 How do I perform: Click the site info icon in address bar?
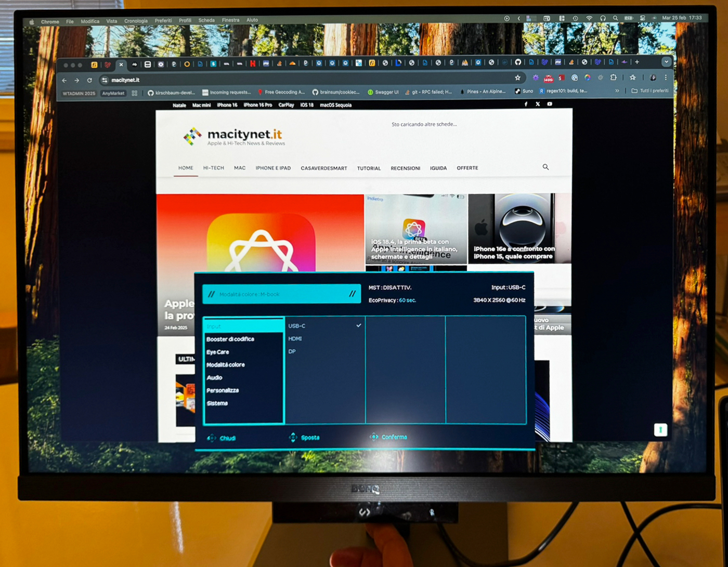pos(105,80)
